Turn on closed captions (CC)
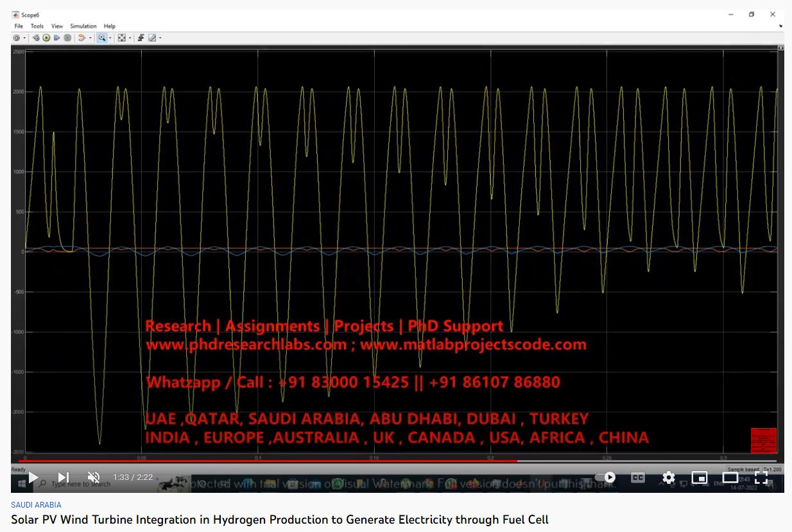 pyautogui.click(x=637, y=477)
